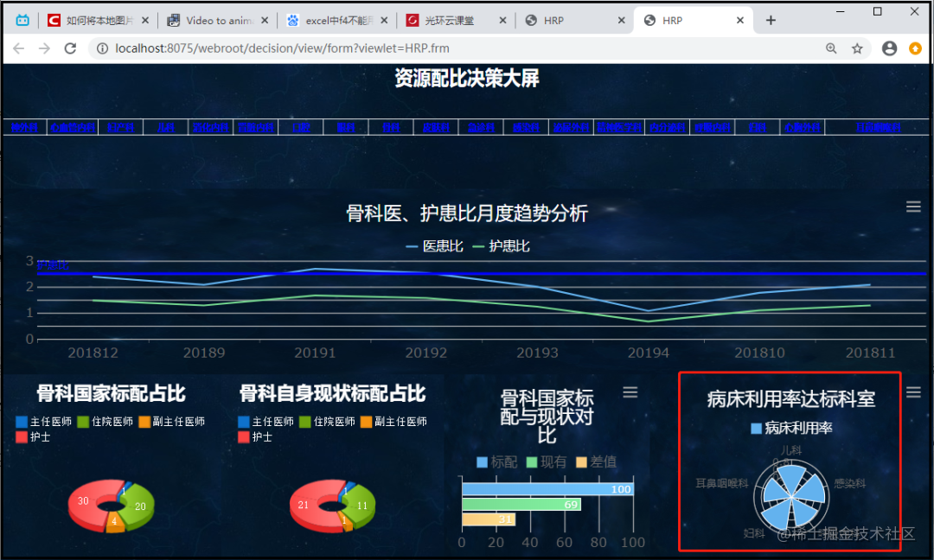Open the 神外科 department link
This screenshot has width=934, height=560.
[x=24, y=127]
